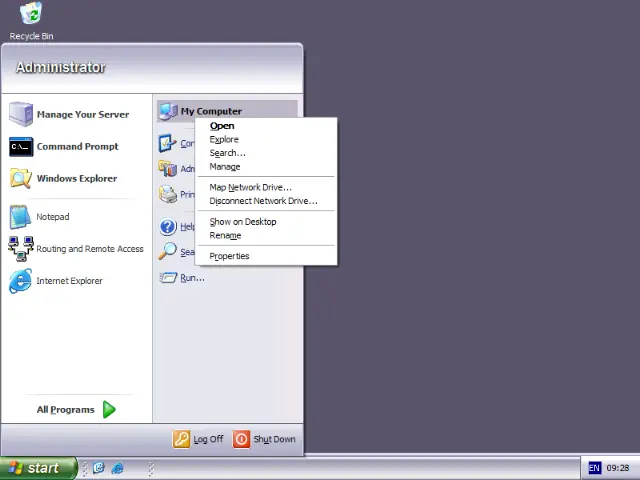Select Manage in the context menu
Screen dimensions: 640x480
point(266,167)
